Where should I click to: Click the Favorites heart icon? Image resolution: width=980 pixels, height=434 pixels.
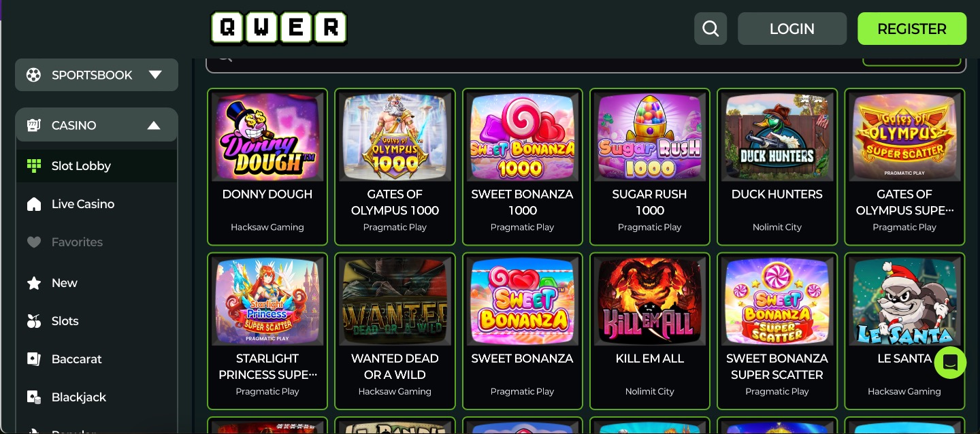(x=34, y=242)
